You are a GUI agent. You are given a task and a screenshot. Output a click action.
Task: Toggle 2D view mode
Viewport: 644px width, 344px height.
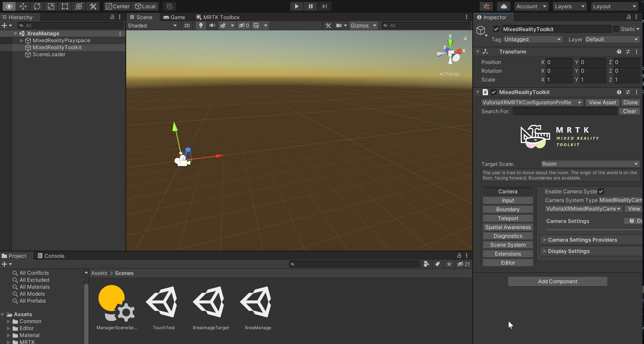pyautogui.click(x=187, y=25)
